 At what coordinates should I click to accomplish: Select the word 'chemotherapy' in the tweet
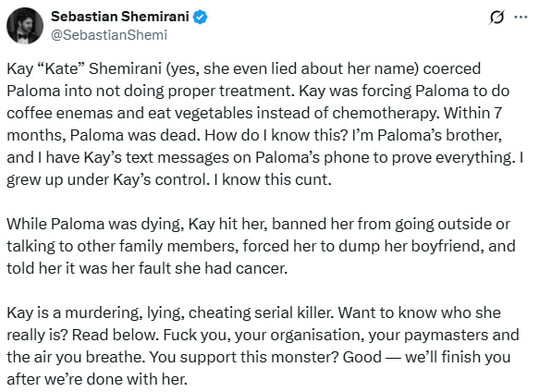386,113
